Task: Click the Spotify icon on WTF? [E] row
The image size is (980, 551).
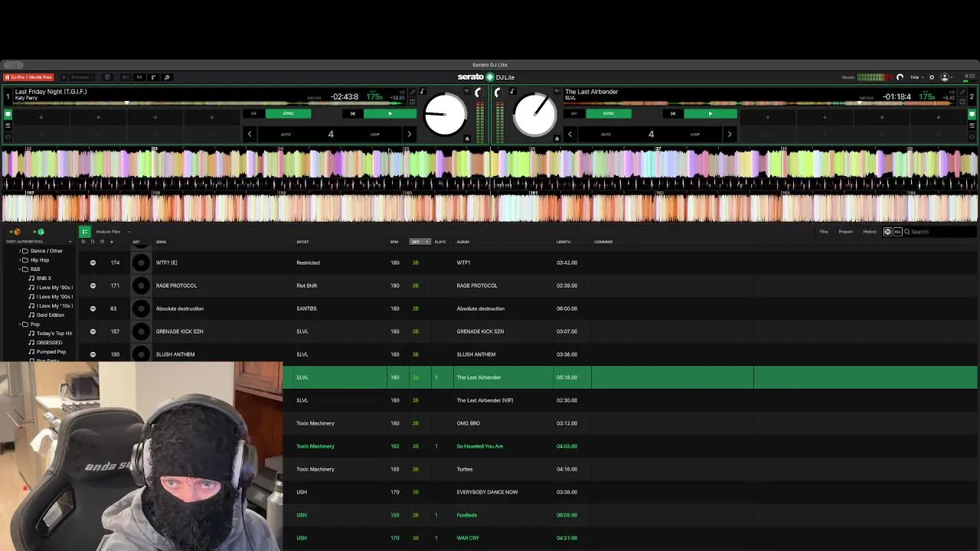Action: tap(93, 262)
